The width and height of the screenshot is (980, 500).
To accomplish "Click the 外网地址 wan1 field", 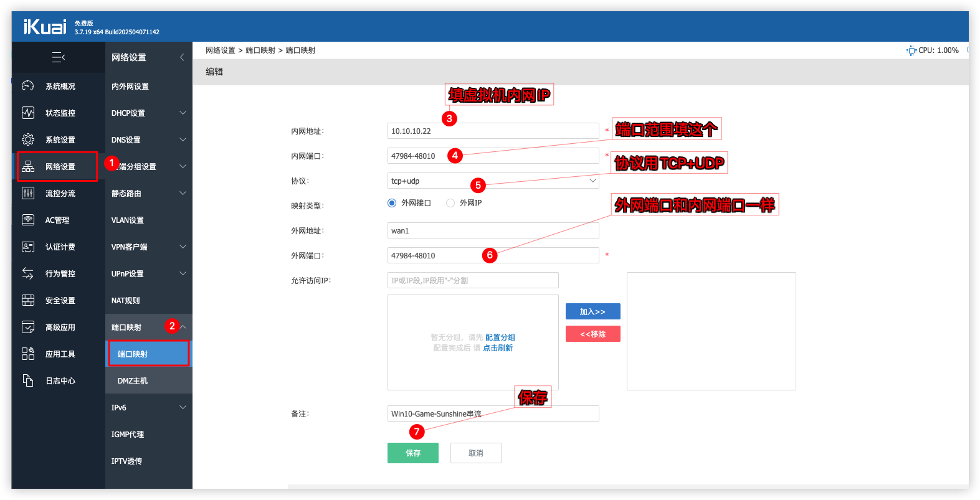I will (493, 230).
